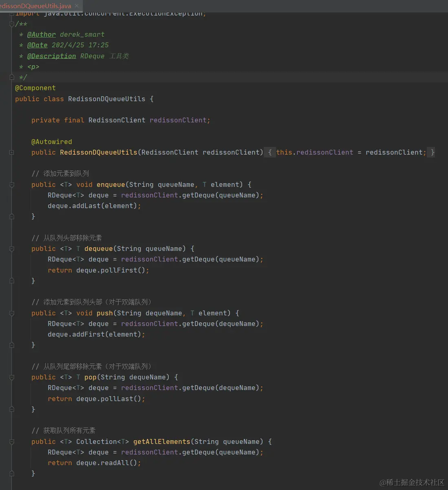The image size is (448, 490).
Task: Collapse the pop method fold
Action: [x=12, y=377]
